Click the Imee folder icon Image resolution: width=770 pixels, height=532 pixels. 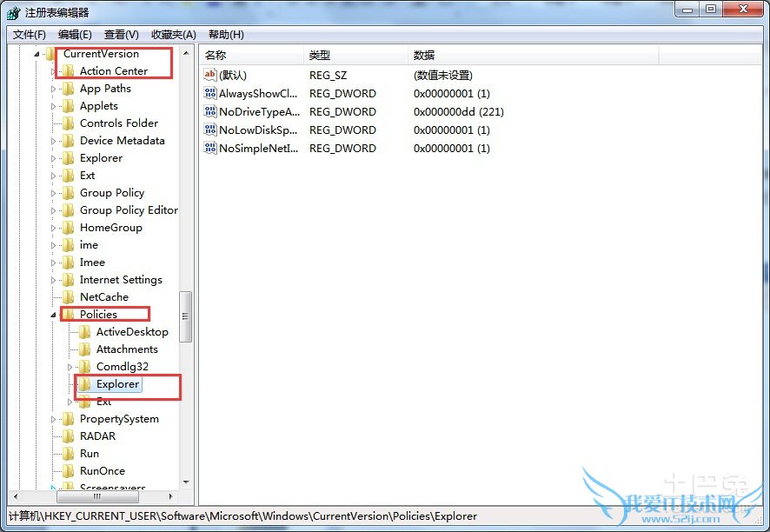point(69,263)
